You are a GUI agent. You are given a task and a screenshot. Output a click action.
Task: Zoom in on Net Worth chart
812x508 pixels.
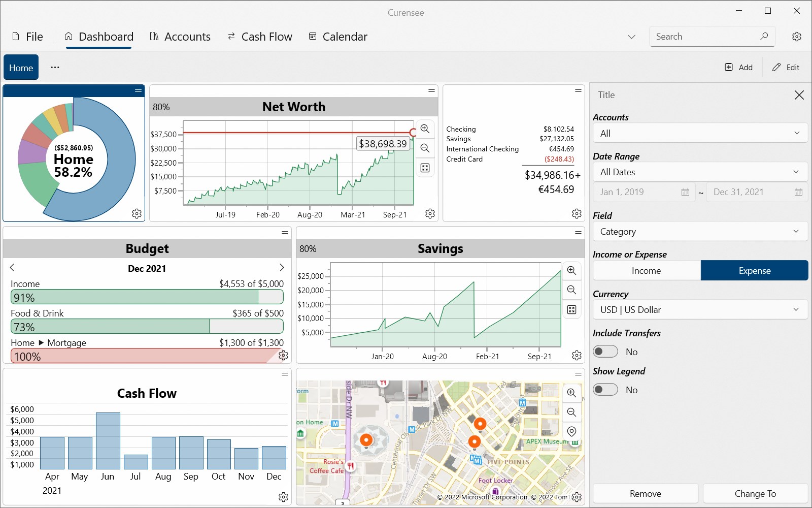tap(425, 129)
